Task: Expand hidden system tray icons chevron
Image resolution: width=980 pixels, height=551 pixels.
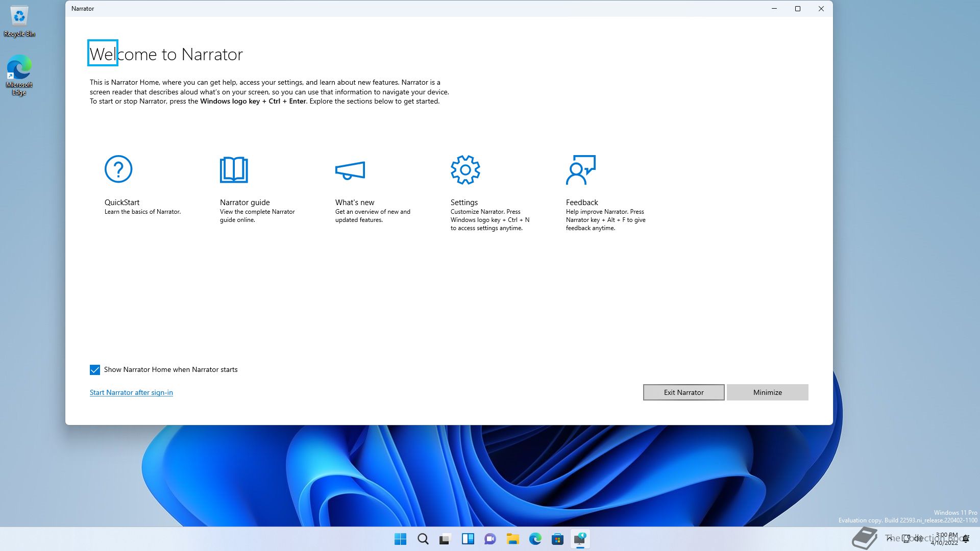Action: click(x=890, y=539)
